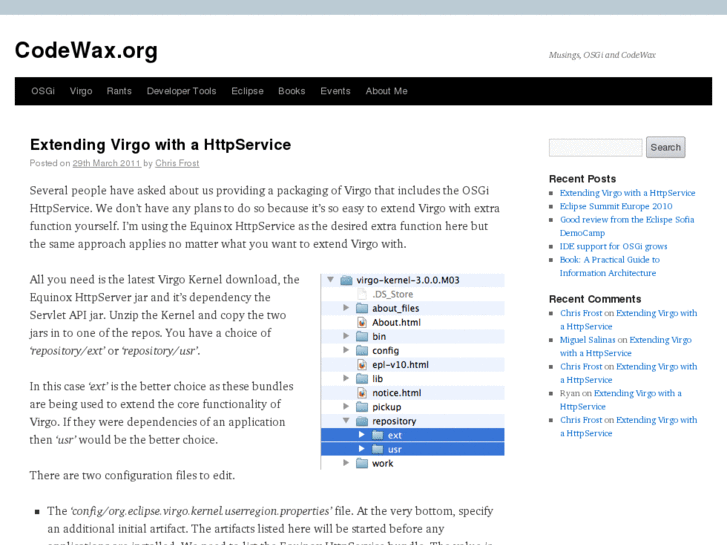Click the About.html file icon
The height and width of the screenshot is (545, 727).
362,322
